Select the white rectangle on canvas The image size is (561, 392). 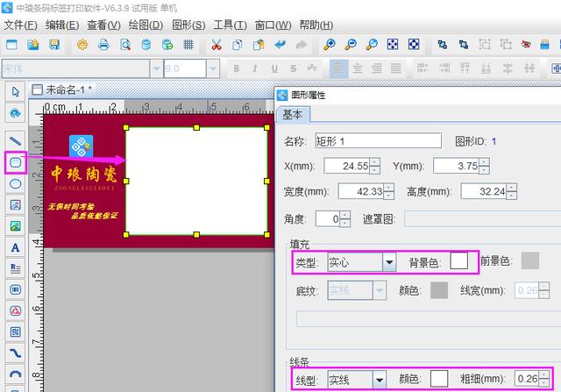point(196,182)
